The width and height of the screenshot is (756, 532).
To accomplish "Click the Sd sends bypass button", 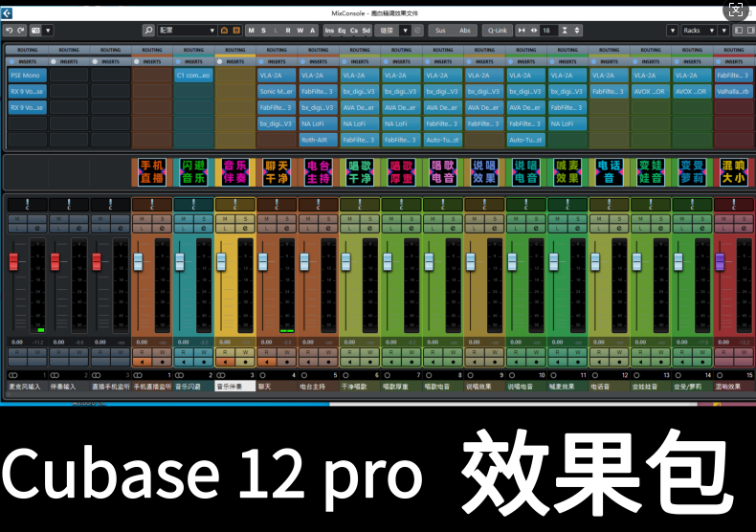I will click(x=366, y=31).
